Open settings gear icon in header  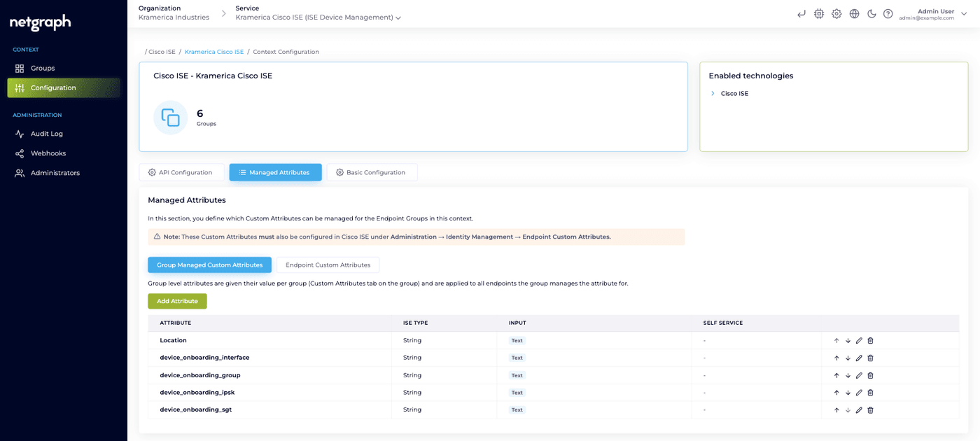click(836, 13)
